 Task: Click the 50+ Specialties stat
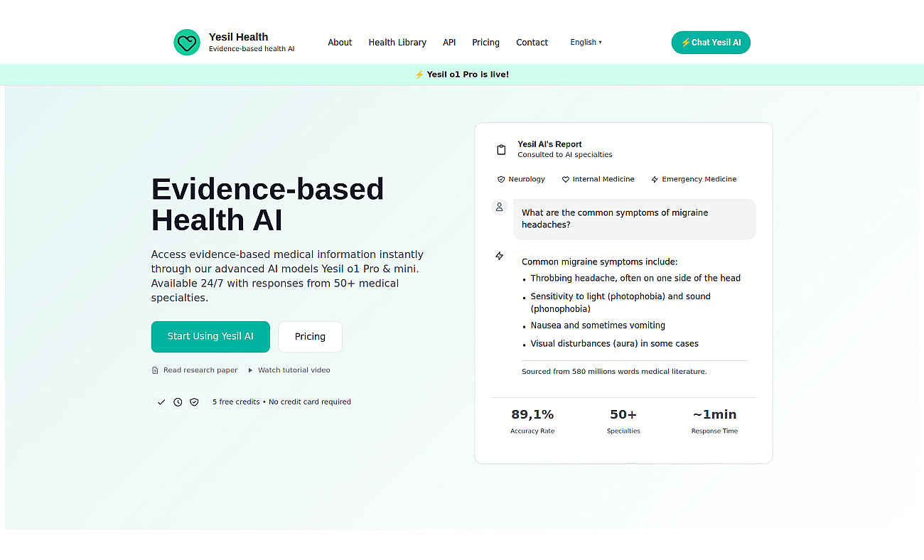(x=623, y=421)
